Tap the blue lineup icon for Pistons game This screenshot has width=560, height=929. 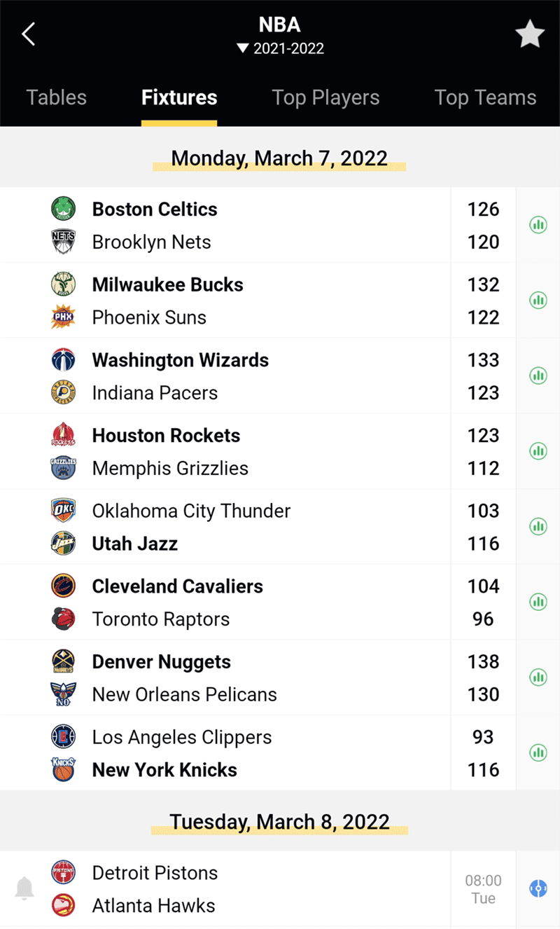538,888
